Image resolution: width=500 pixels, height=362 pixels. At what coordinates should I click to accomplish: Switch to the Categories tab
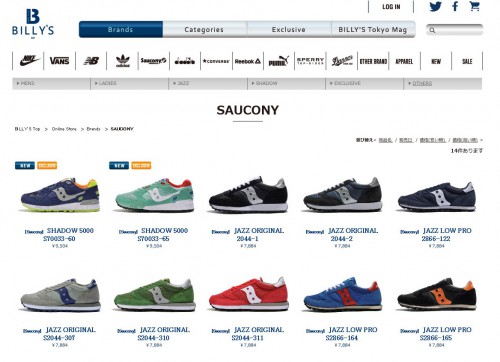coord(205,29)
